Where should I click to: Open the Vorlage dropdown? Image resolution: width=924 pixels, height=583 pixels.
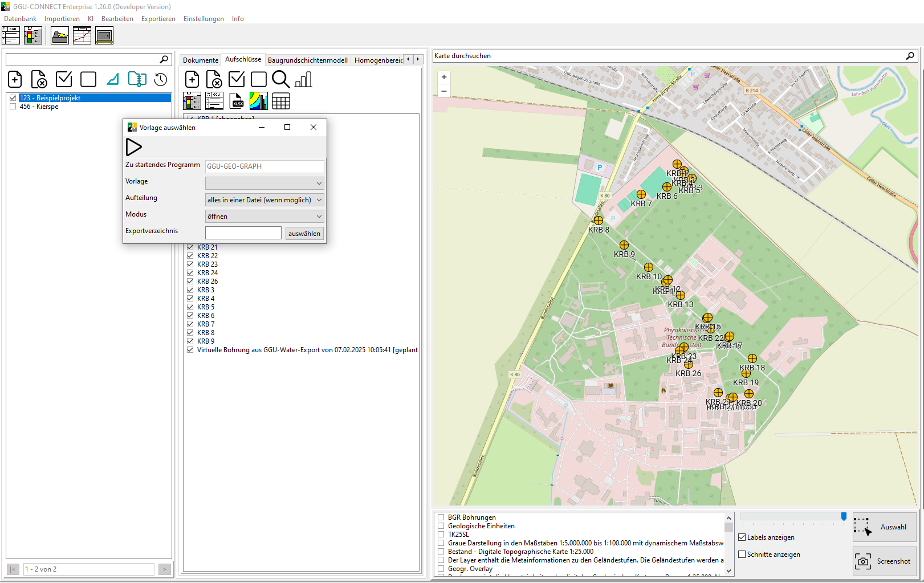click(264, 183)
